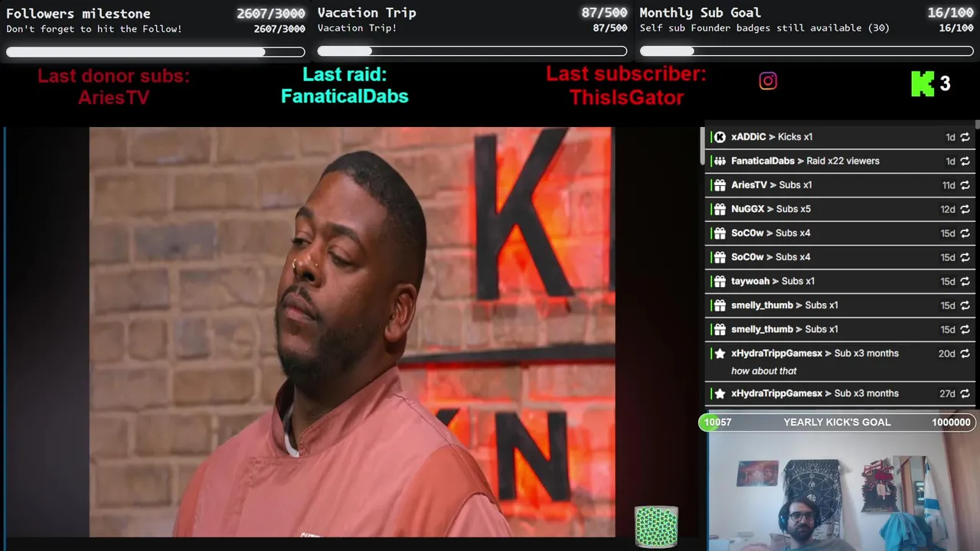Click the Kicks icon beside xADDiC
980x551 pixels.
720,137
